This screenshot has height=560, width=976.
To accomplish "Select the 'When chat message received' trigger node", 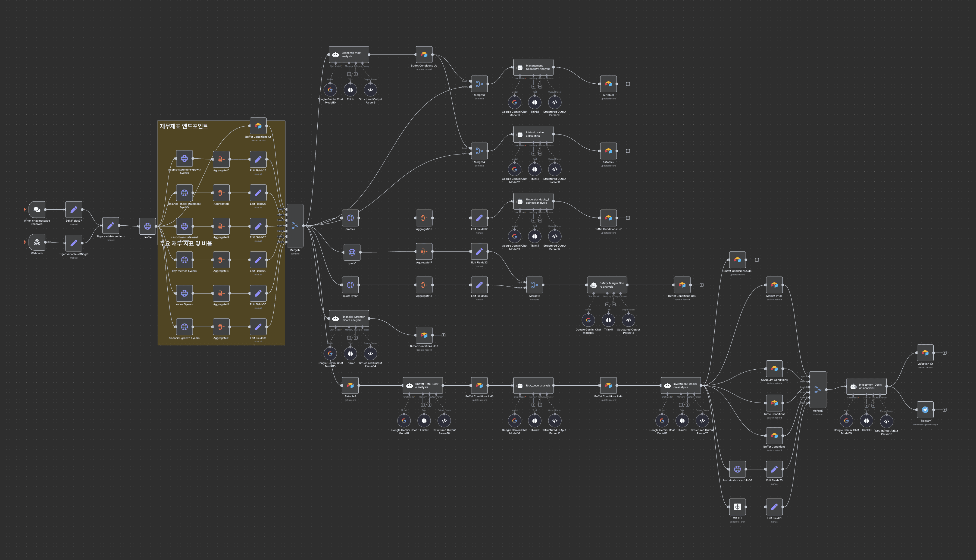I will 37,210.
